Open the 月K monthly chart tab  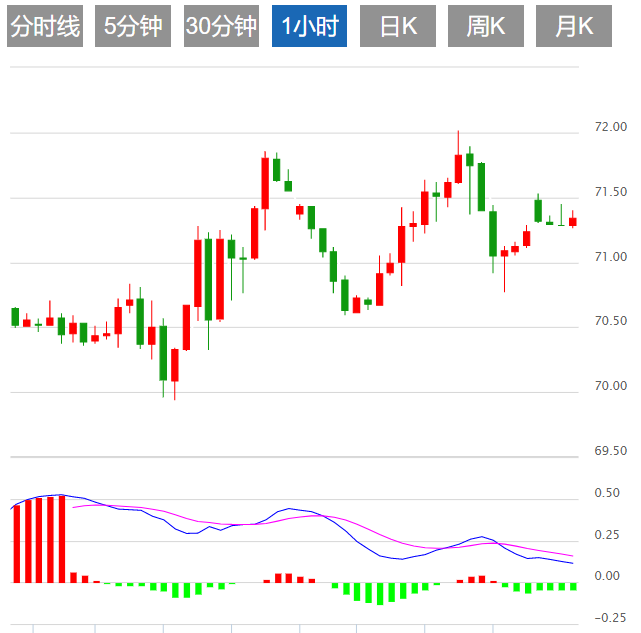tap(574, 26)
